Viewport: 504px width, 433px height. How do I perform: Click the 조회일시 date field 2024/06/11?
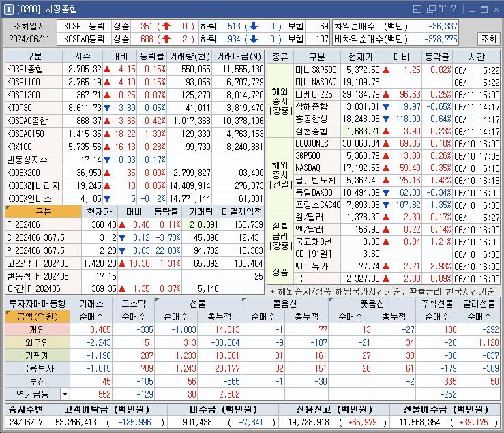click(29, 40)
